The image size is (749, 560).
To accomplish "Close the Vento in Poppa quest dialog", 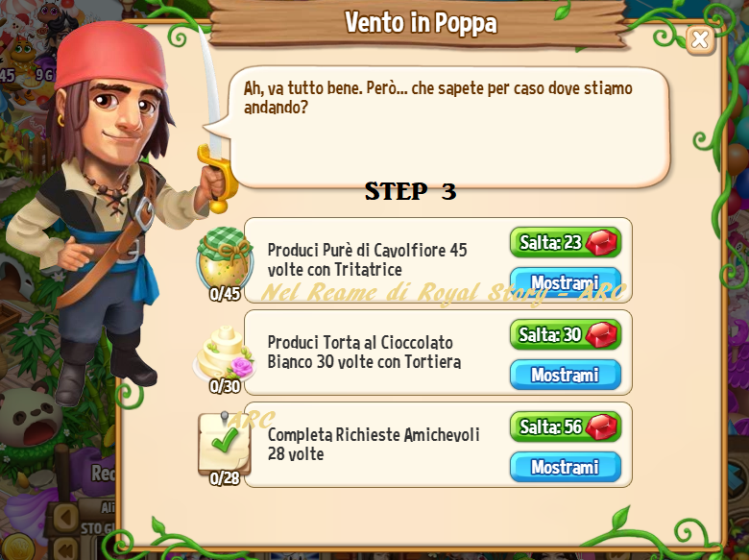I will point(700,40).
